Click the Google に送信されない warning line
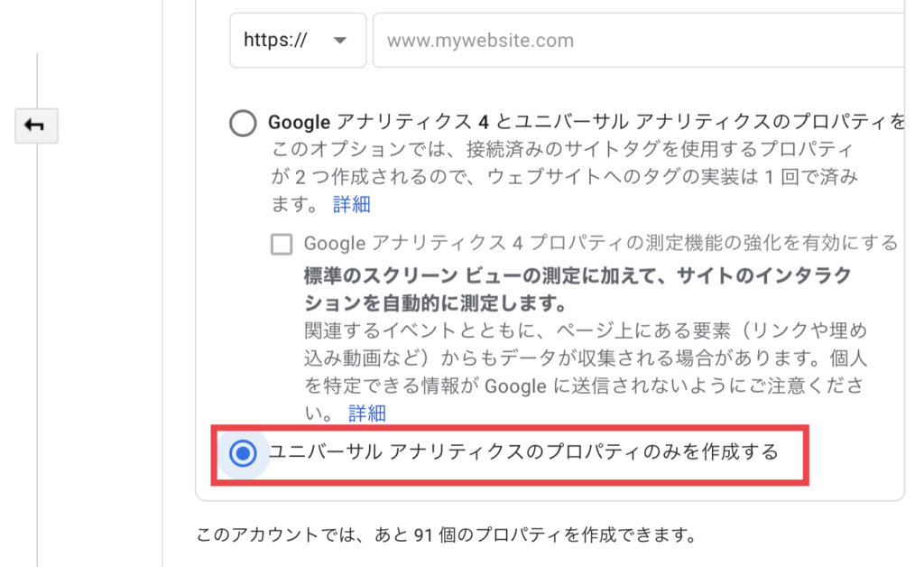This screenshot has width=924, height=567. pyautogui.click(x=584, y=386)
